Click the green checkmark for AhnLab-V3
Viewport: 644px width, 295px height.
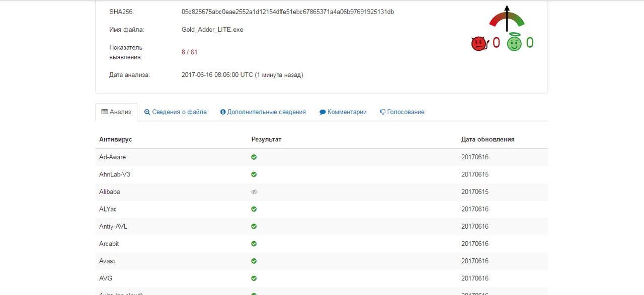(254, 174)
